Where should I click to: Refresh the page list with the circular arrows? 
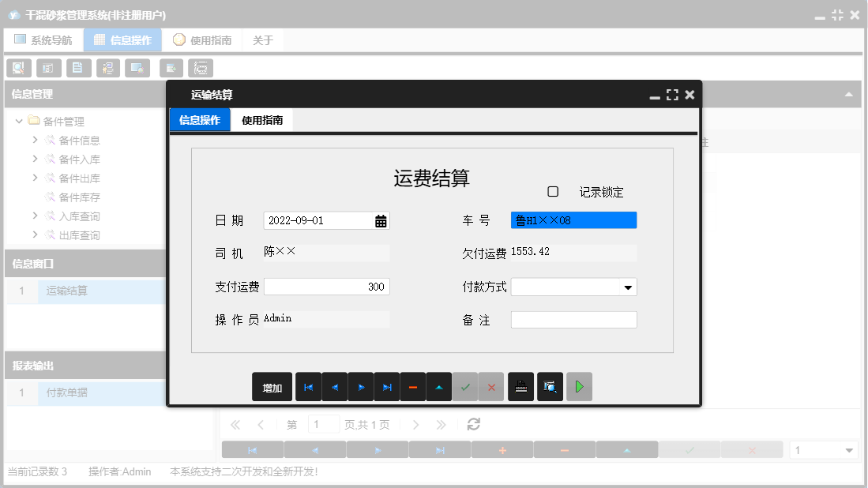pos(472,424)
